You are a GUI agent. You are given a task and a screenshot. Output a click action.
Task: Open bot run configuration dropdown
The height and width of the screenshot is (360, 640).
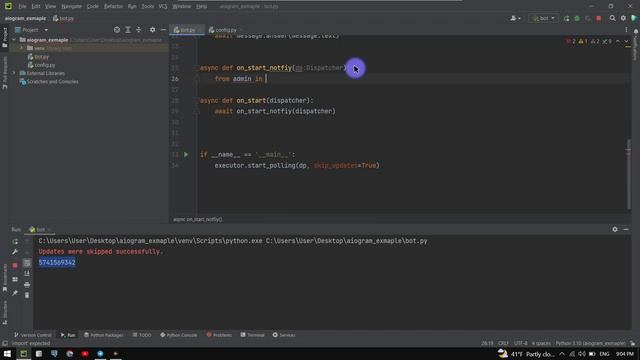click(543, 18)
